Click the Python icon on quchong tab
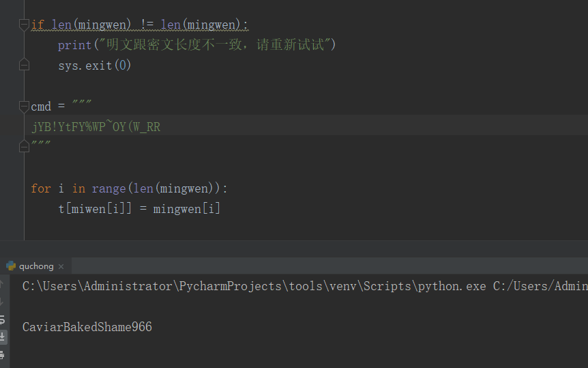 coord(11,266)
